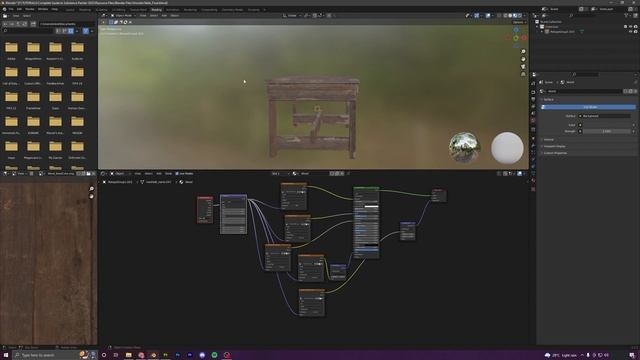
Task: Open the View Layer properties tab
Action: click(x=533, y=107)
